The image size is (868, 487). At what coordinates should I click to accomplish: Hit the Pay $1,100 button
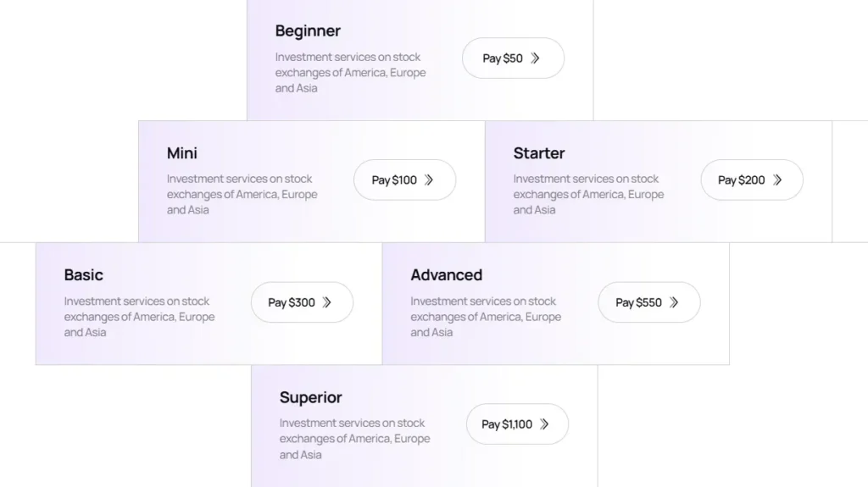point(516,424)
